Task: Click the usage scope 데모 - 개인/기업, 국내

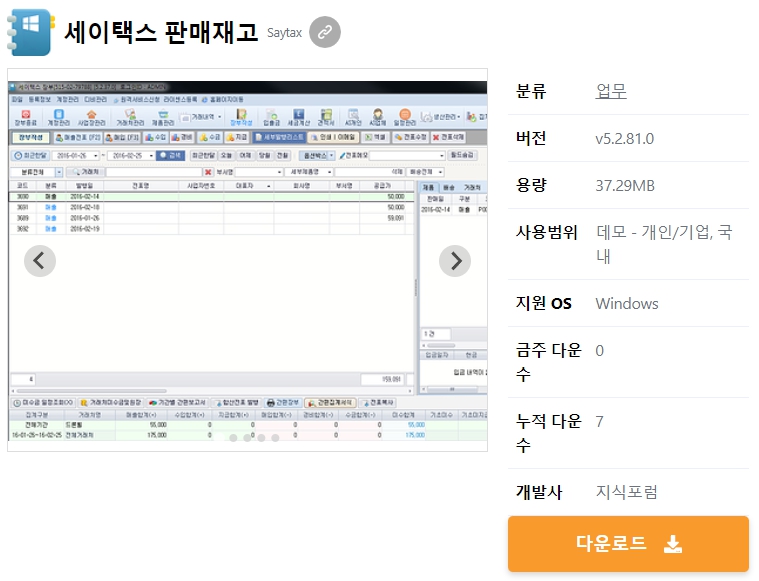Action: point(664,244)
